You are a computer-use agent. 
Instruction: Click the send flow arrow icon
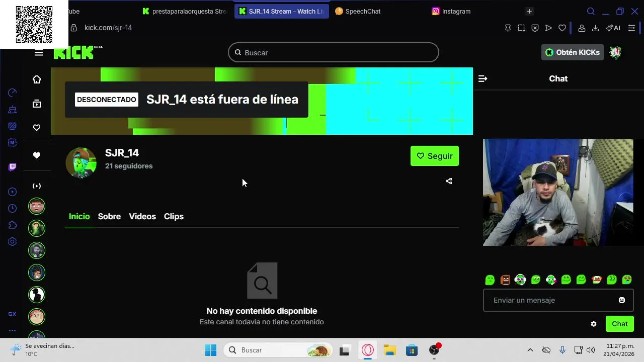548,28
